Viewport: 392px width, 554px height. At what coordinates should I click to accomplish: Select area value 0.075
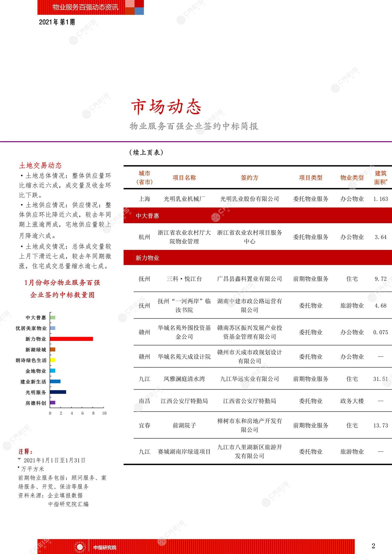tap(381, 332)
